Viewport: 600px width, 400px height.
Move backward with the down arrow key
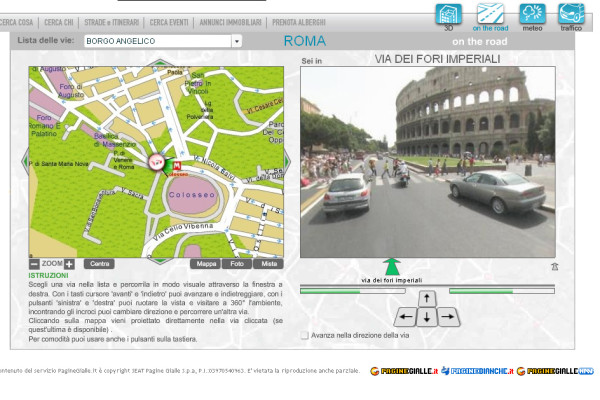[x=427, y=317]
